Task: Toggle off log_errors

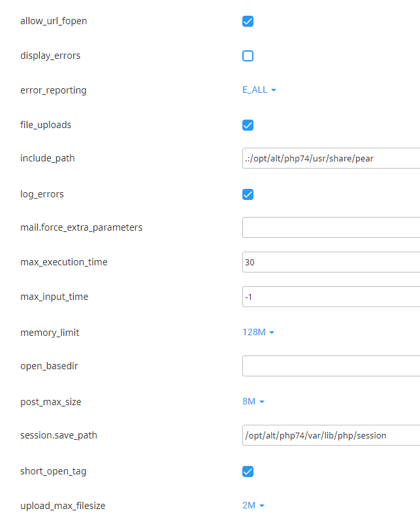Action: [248, 194]
